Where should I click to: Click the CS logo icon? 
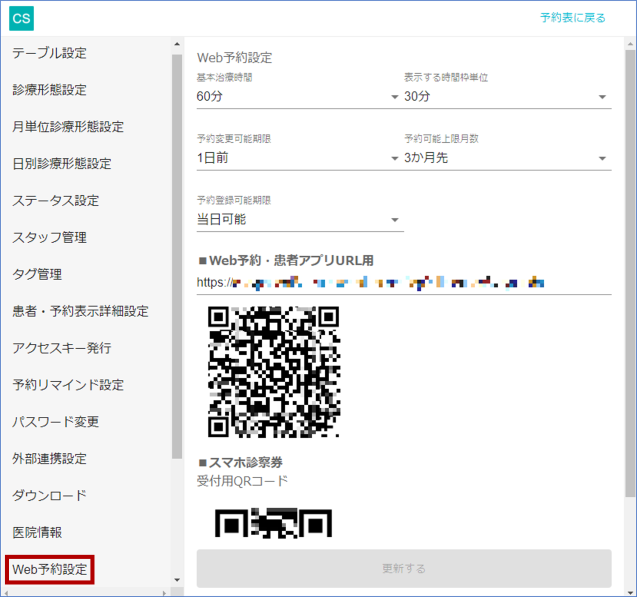pyautogui.click(x=22, y=18)
